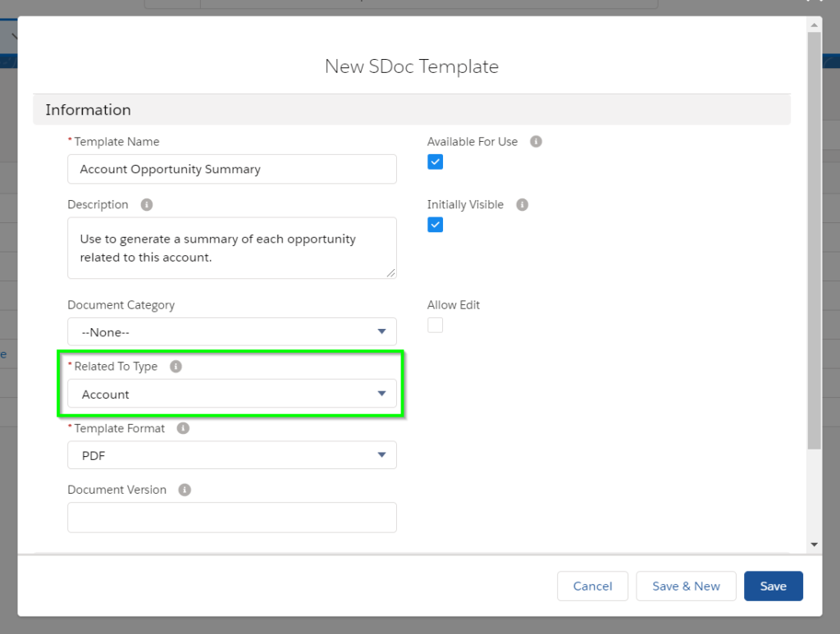Image resolution: width=840 pixels, height=634 pixels.
Task: Click the Information section header
Action: click(x=90, y=109)
